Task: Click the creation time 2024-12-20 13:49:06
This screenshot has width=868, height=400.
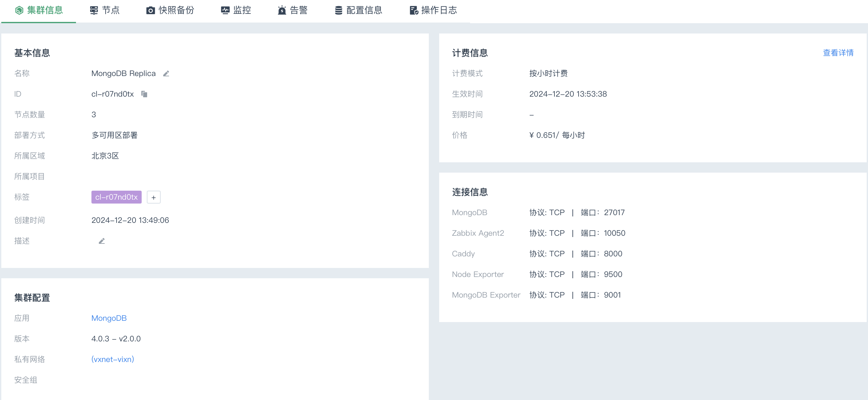Action: point(130,220)
